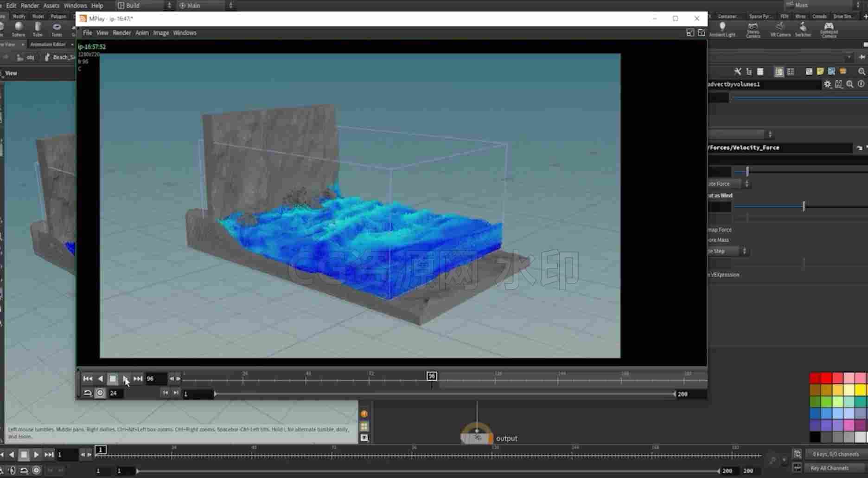Jump to first frame in MPlay
This screenshot has width=868, height=478.
click(x=88, y=379)
